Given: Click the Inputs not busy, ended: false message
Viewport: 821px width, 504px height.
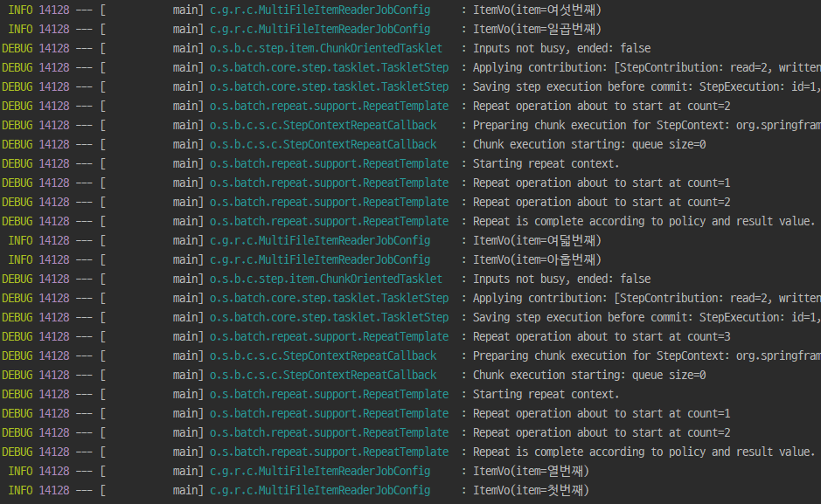Looking at the screenshot, I should pyautogui.click(x=560, y=48).
